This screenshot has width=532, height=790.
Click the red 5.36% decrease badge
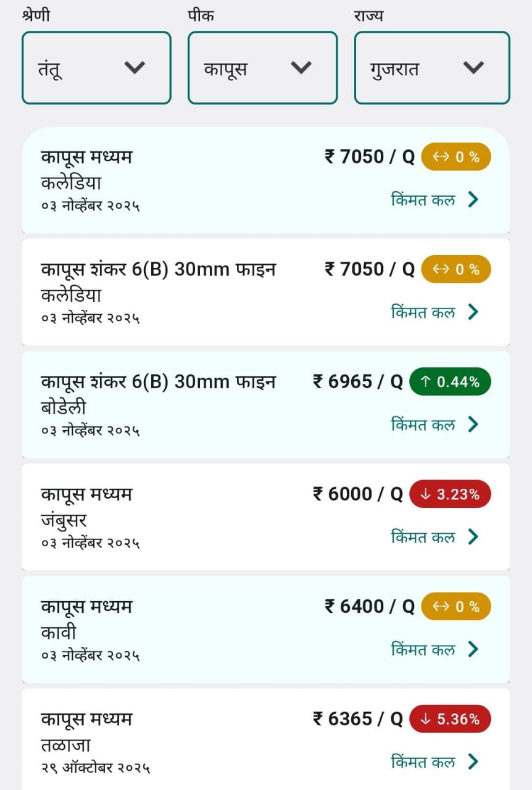450,719
